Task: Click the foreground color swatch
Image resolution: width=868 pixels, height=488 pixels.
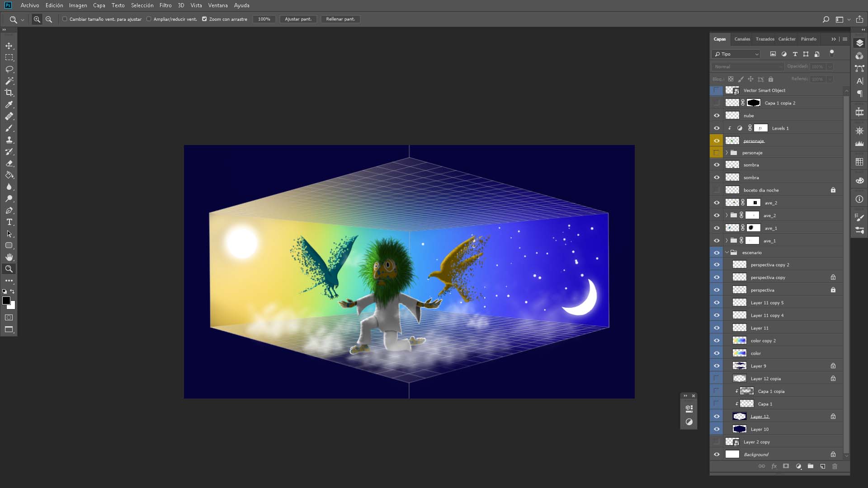Action: [6, 301]
